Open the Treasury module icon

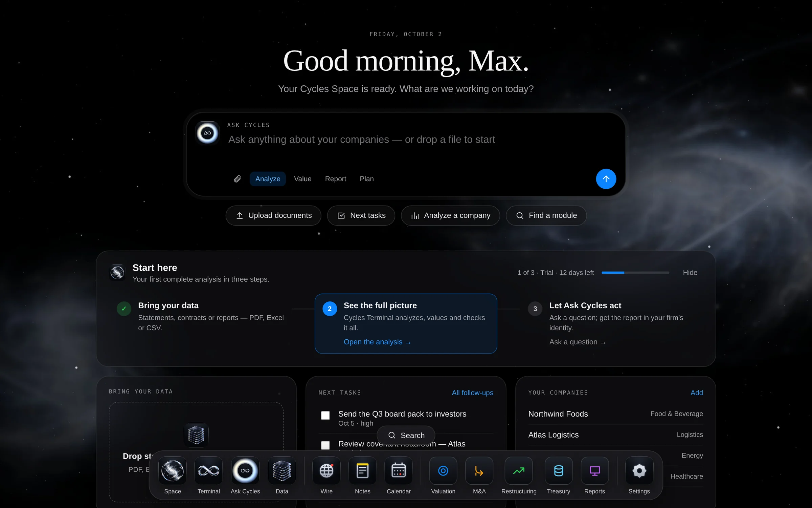pyautogui.click(x=559, y=471)
